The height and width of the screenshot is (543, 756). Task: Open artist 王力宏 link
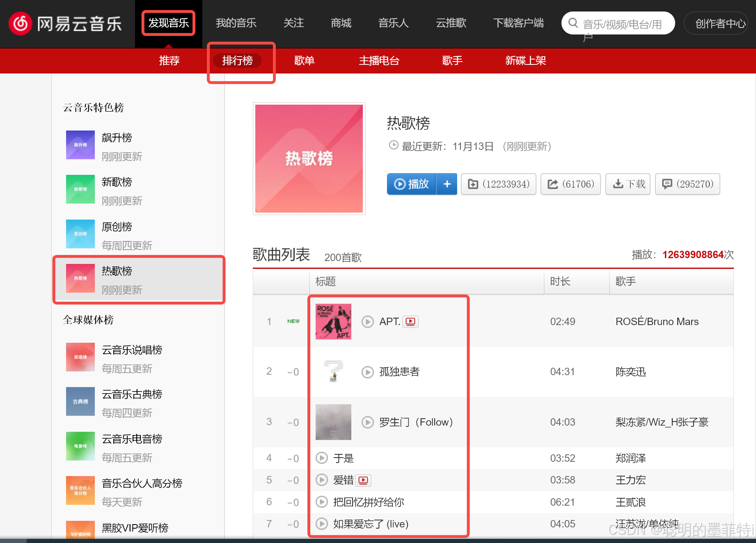tap(631, 480)
